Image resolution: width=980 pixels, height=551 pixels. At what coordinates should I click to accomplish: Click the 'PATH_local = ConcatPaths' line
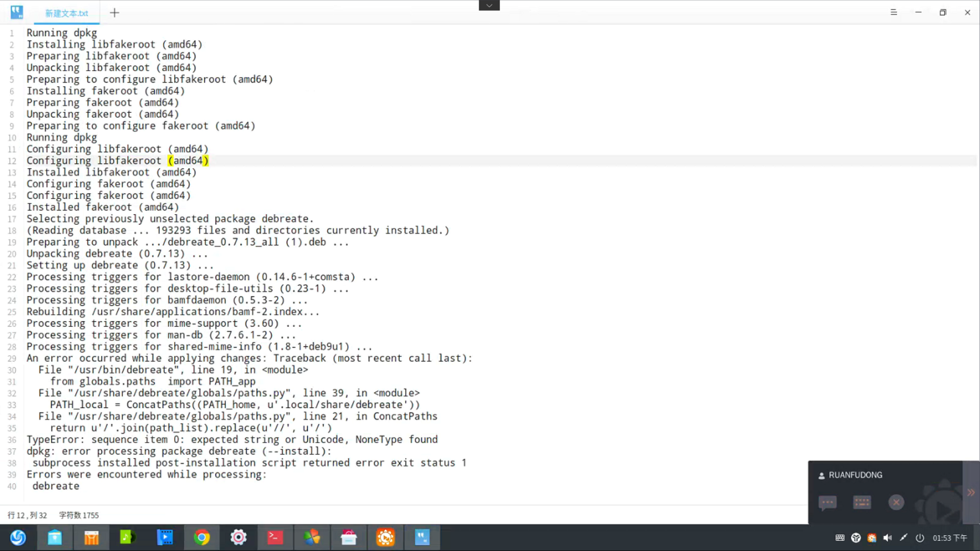235,405
